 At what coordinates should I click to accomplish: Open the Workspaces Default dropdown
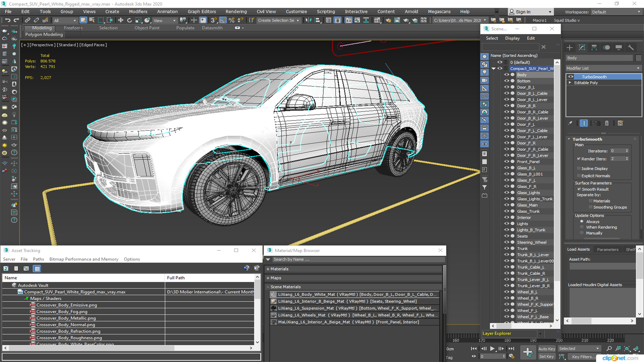click(616, 12)
